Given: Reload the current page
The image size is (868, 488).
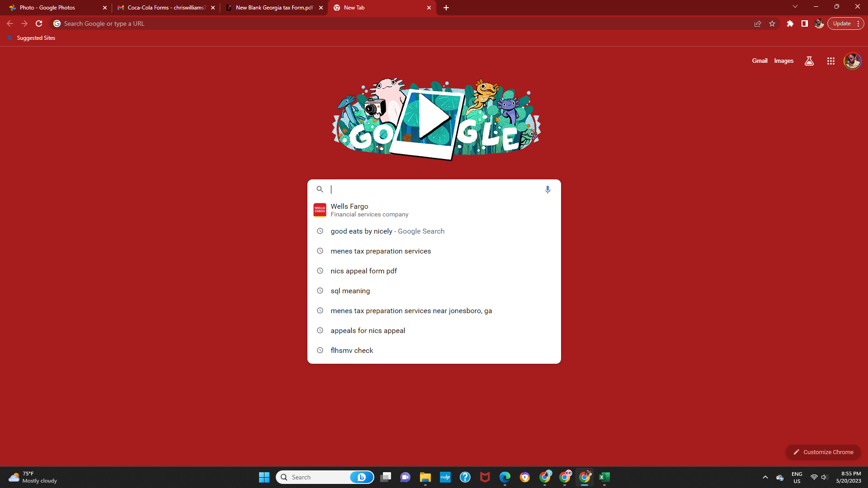Looking at the screenshot, I should (x=39, y=23).
